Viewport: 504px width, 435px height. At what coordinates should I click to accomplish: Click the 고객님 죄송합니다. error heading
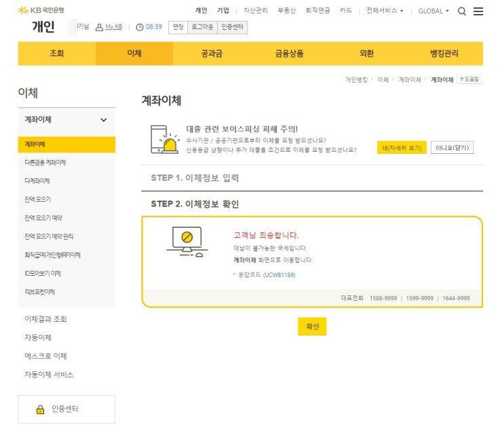(x=266, y=235)
